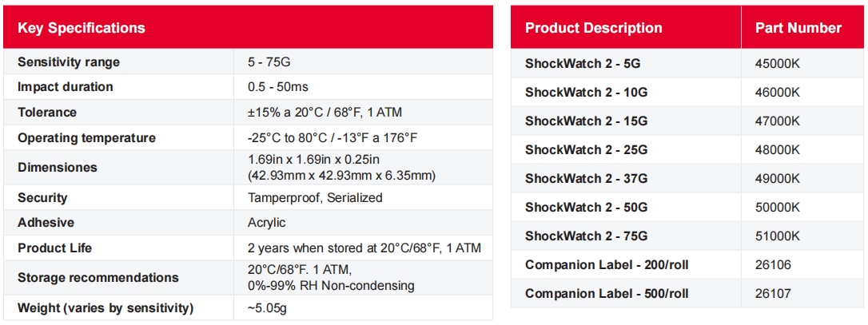Select the Product Life label
Viewport: 868px width, 325px height.
54,248
